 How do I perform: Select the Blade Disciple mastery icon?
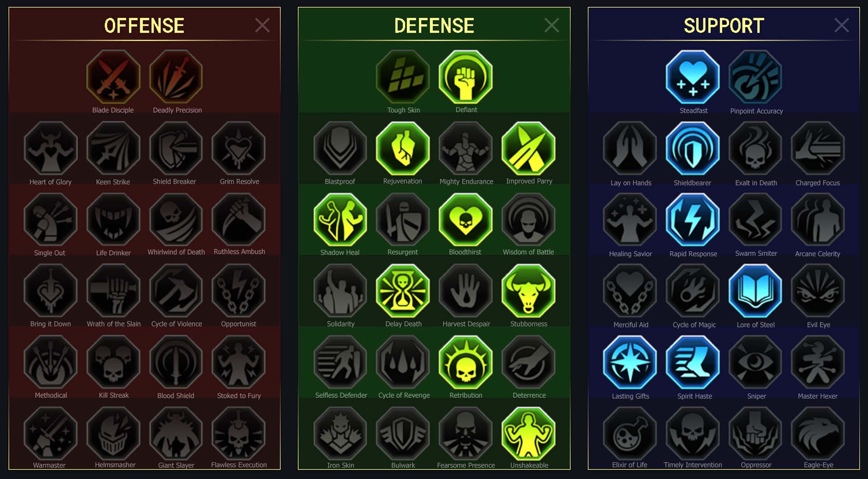point(113,77)
